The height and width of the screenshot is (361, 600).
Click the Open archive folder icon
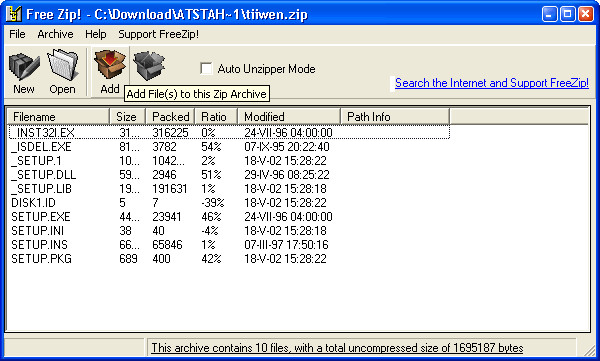pos(62,65)
